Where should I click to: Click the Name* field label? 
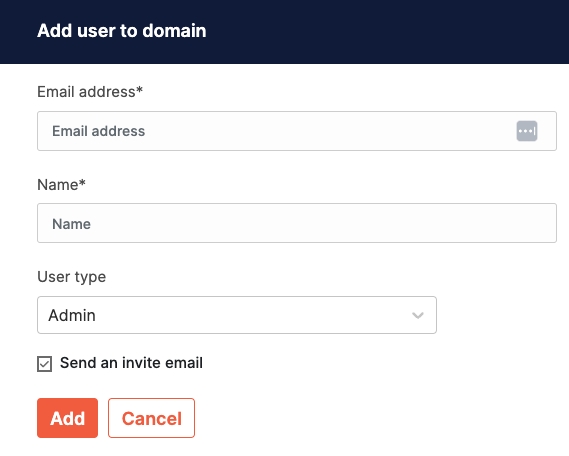(x=61, y=185)
